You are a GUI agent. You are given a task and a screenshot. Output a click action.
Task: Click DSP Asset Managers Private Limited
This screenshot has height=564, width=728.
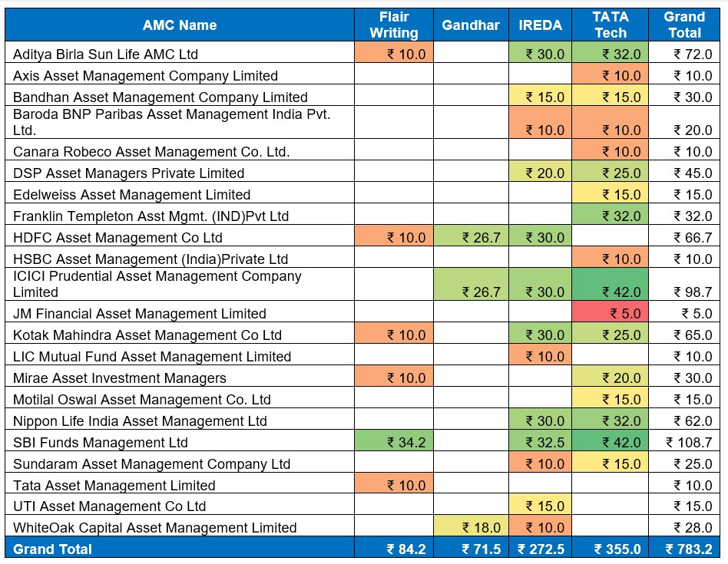pos(128,173)
